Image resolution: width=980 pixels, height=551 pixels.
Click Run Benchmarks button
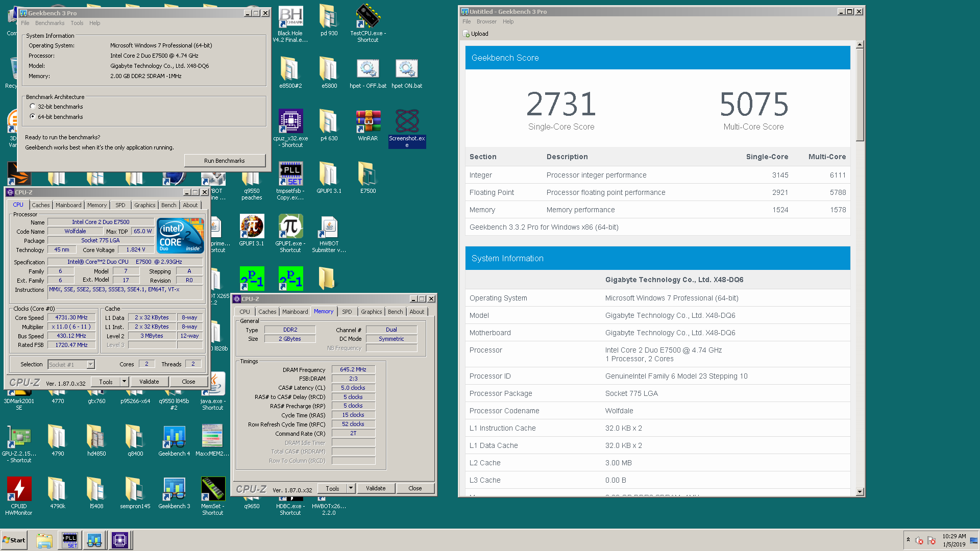click(225, 161)
